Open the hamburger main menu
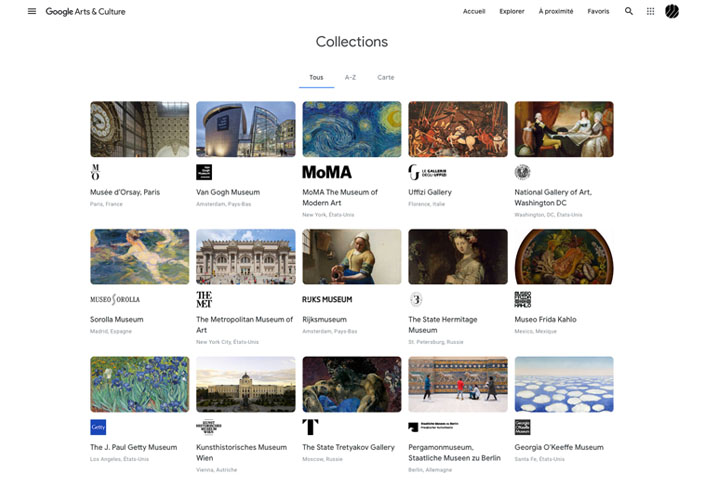 (32, 11)
